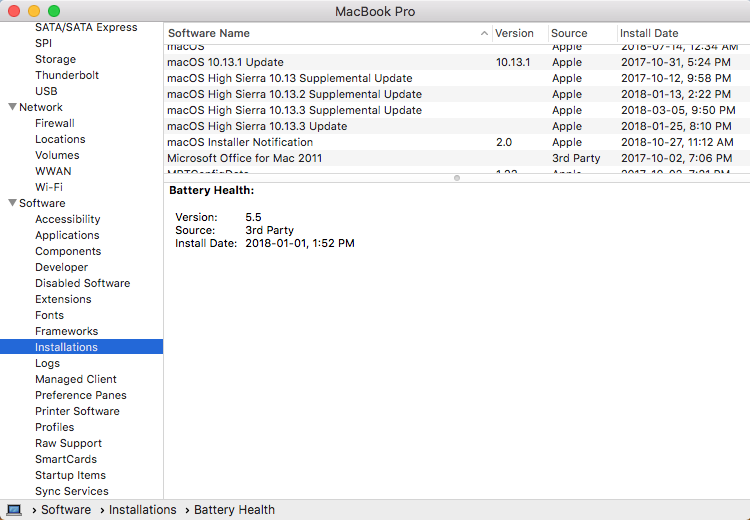Image resolution: width=750 pixels, height=520 pixels.
Task: Select the macOS Installer Notification row
Action: pyautogui.click(x=457, y=142)
